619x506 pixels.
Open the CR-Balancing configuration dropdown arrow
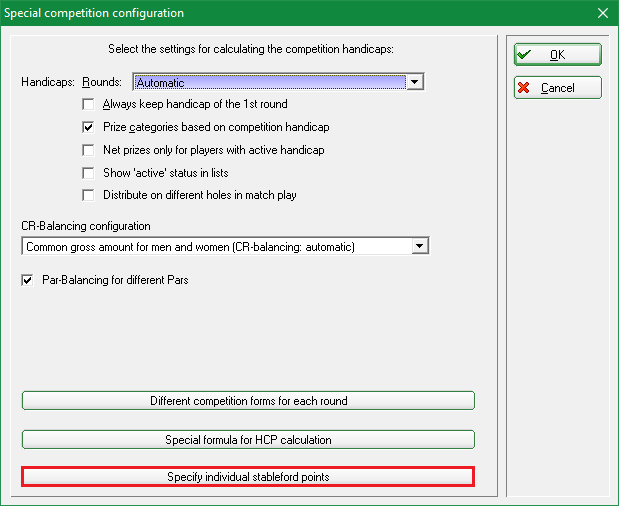(420, 246)
